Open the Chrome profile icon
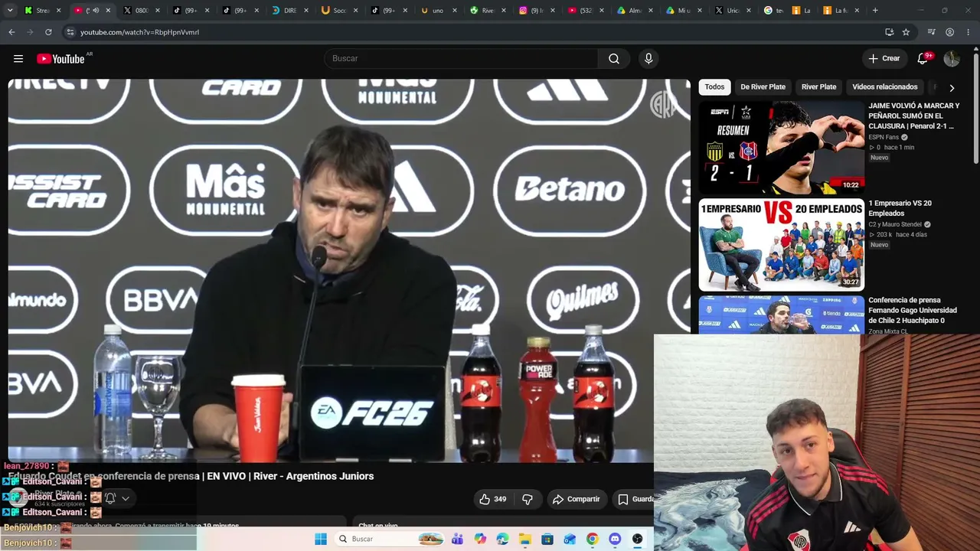This screenshot has height=551, width=980. tap(949, 32)
